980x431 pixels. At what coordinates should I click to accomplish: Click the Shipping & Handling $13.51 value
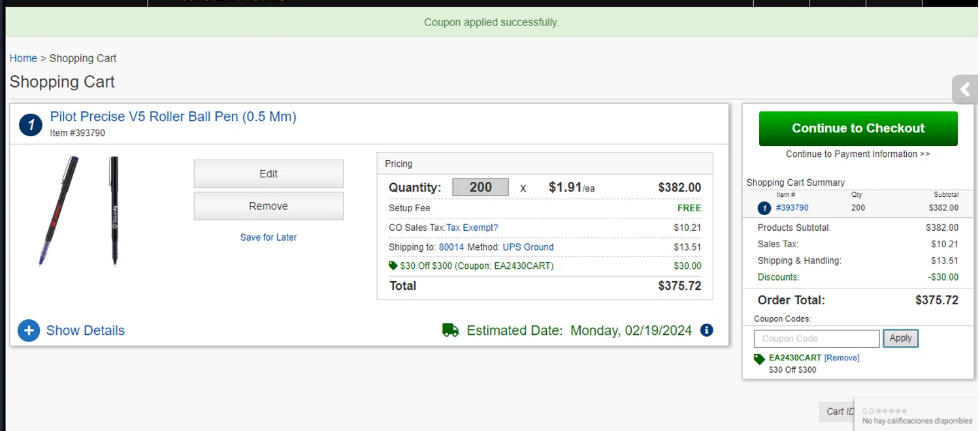[944, 261]
